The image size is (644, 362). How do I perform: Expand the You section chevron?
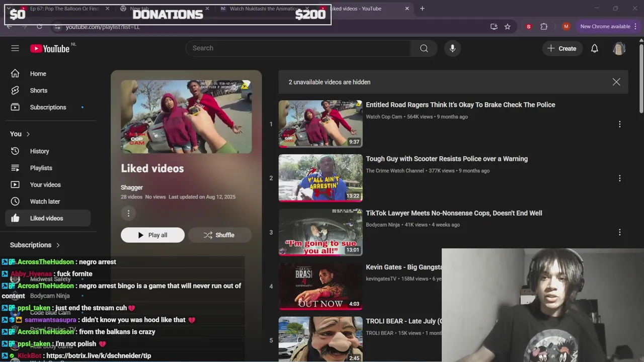[x=28, y=134]
